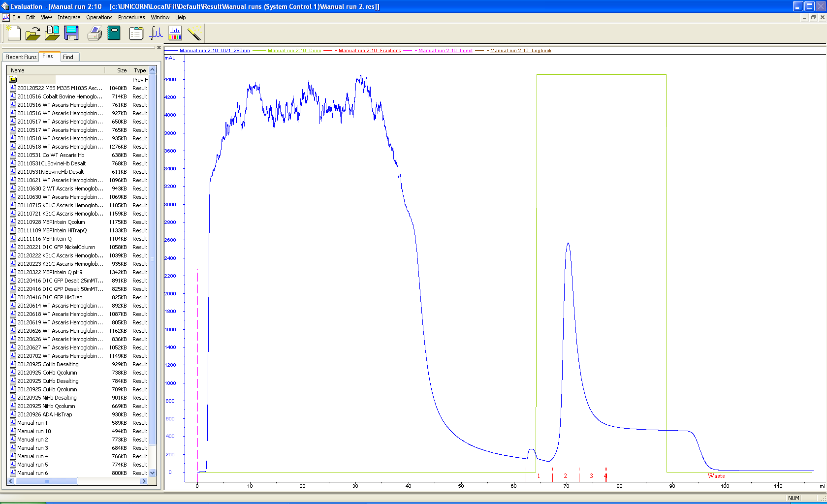The width and height of the screenshot is (827, 504).
Task: Click the file list horizontal scrollbar thumb
Action: 47,481
